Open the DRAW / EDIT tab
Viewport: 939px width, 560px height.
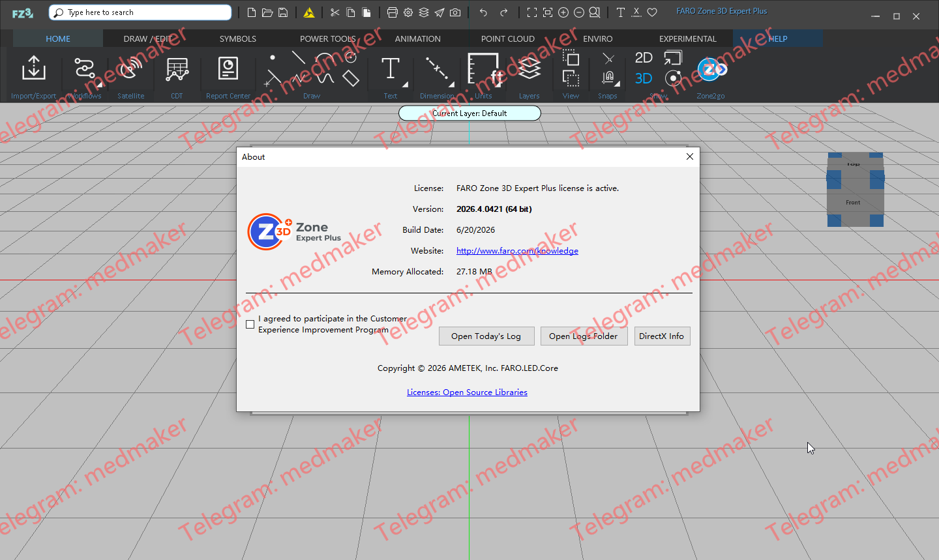pyautogui.click(x=148, y=39)
